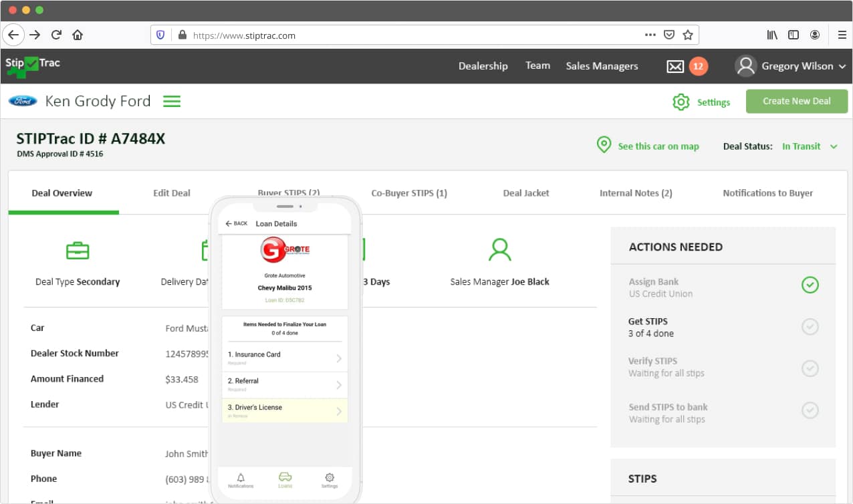Toggle the Get STIPS checkmark
Screen dimensions: 853x504
pyautogui.click(x=810, y=327)
